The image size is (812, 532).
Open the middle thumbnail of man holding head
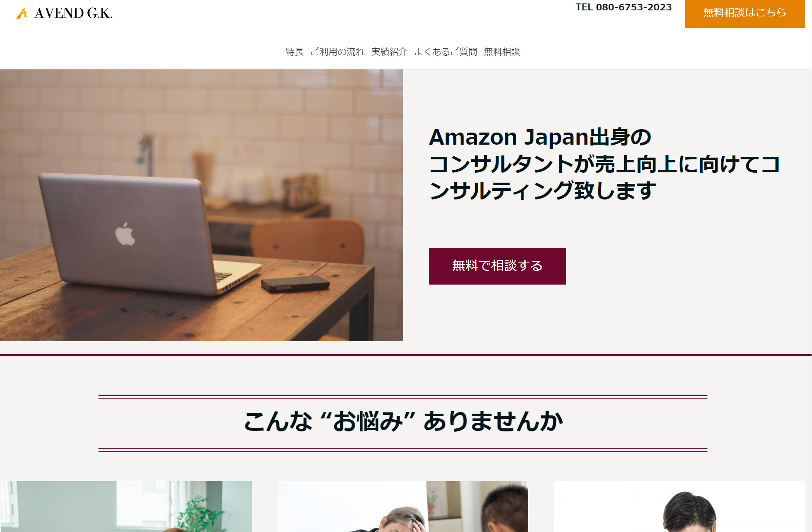403,507
